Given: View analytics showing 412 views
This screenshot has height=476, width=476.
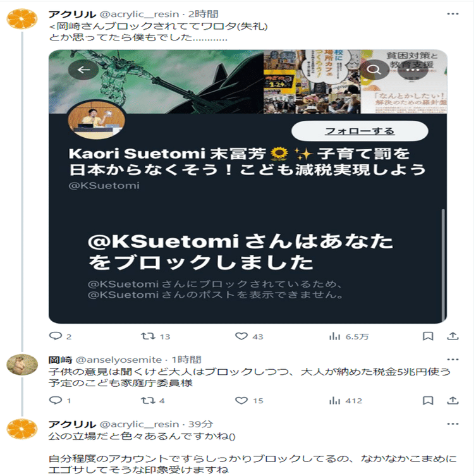Looking at the screenshot, I should click(x=346, y=400).
